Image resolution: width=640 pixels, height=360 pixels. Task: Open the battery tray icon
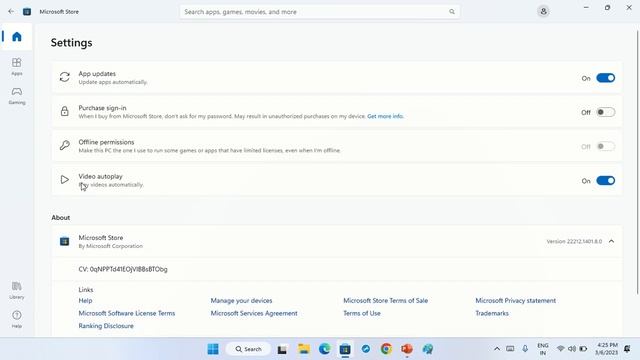tap(583, 349)
